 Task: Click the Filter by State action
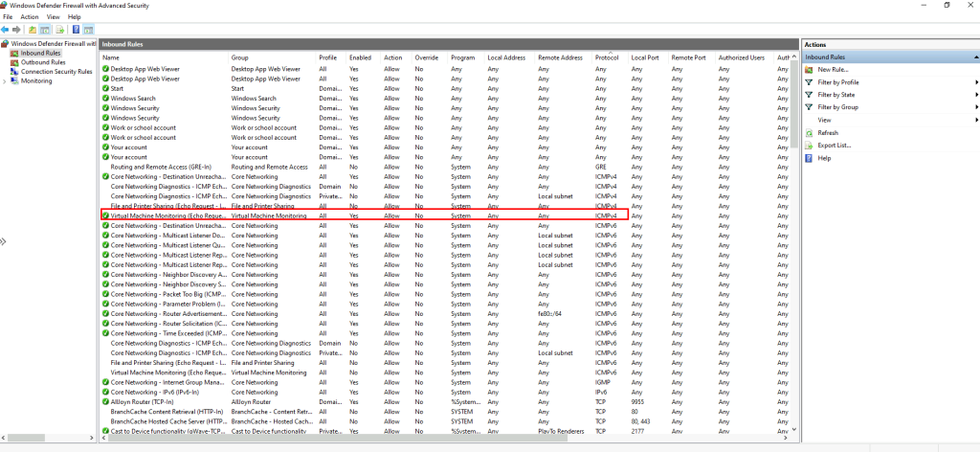coord(836,95)
